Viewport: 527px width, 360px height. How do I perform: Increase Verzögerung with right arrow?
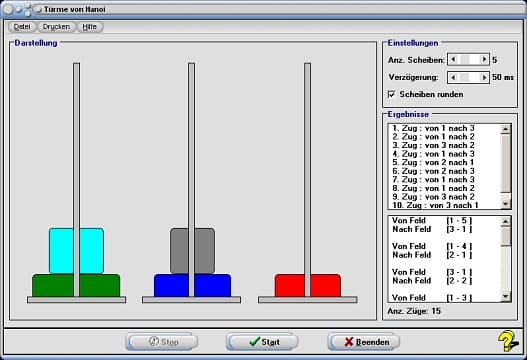[x=484, y=78]
